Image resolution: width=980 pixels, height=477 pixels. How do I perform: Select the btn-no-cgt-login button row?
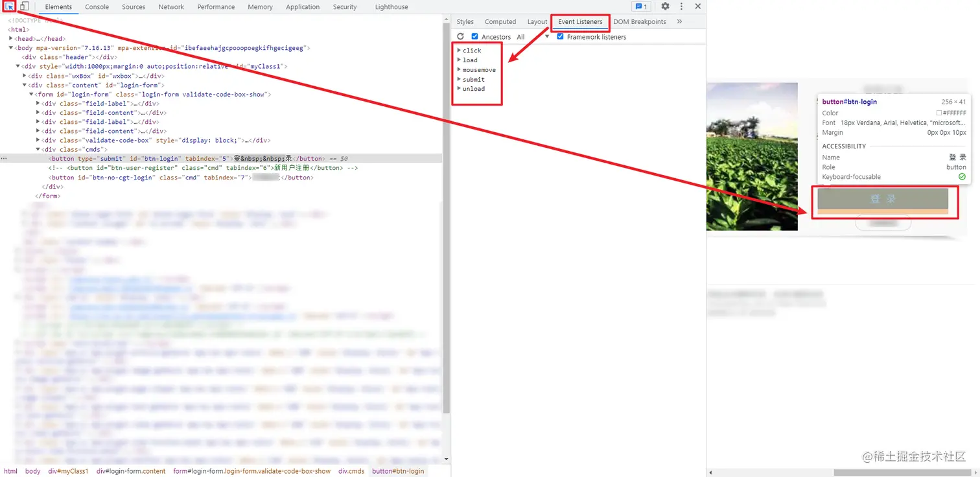coord(181,177)
